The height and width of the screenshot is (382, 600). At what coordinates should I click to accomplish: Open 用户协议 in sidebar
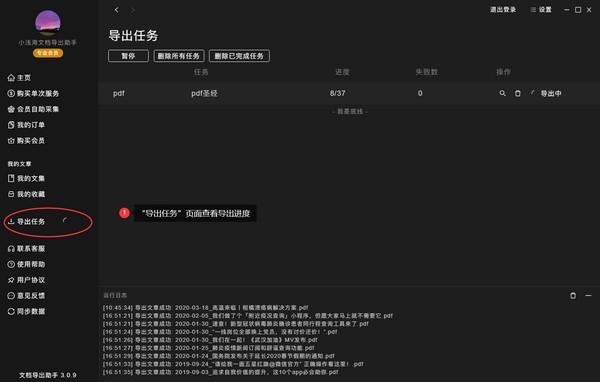coord(26,280)
